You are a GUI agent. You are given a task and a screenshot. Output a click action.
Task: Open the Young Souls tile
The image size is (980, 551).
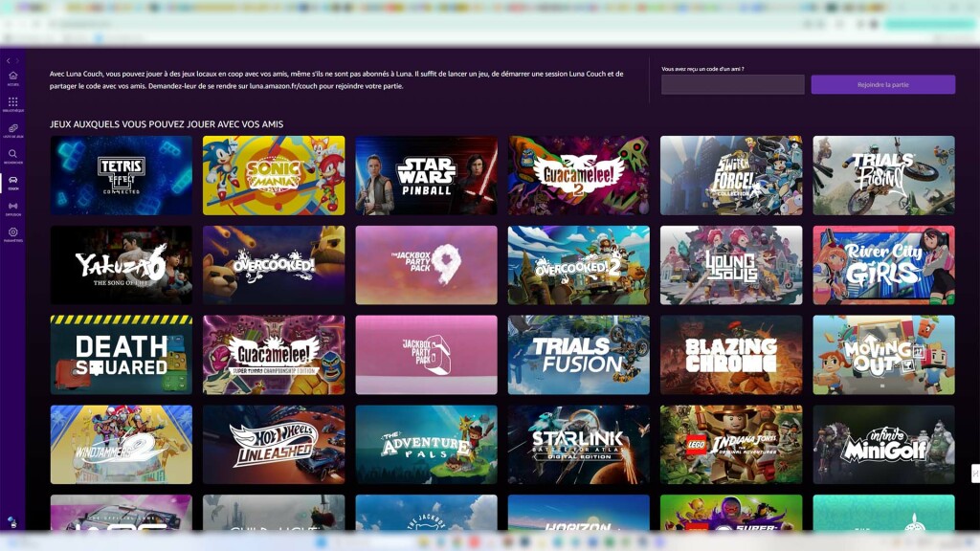click(731, 266)
